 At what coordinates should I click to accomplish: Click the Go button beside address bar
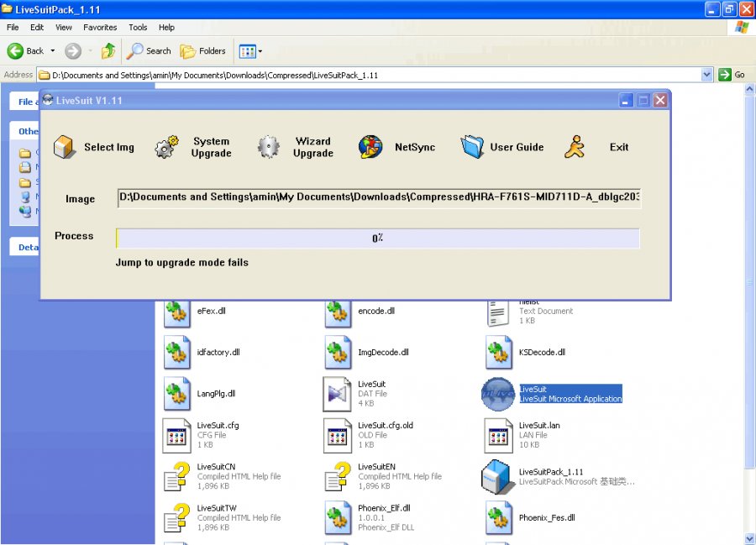[732, 75]
